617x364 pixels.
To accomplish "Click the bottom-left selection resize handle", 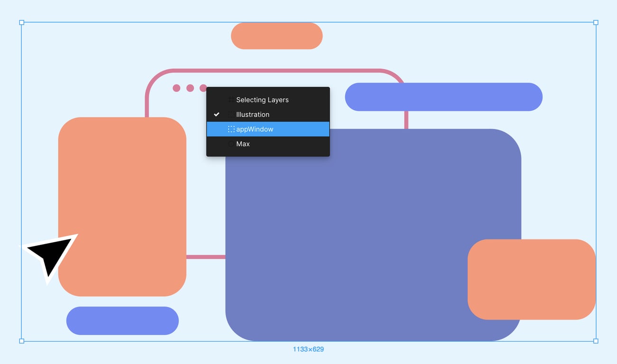I will tap(21, 341).
